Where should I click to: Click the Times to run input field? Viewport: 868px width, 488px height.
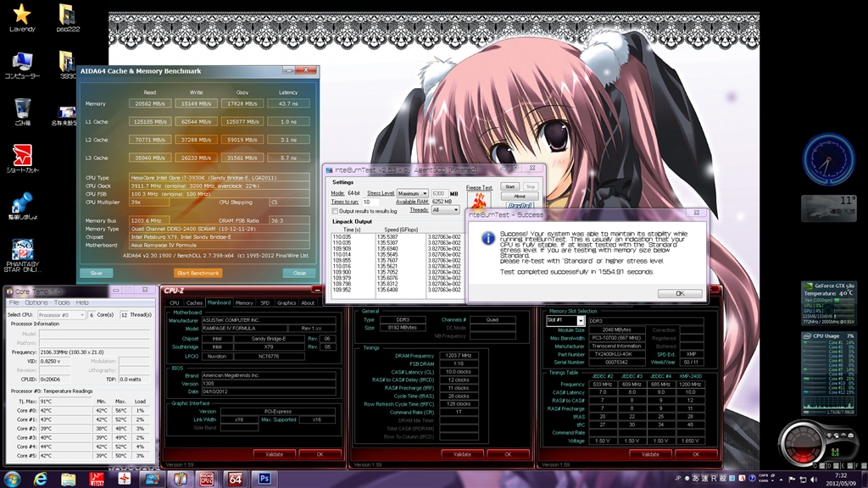[x=370, y=202]
